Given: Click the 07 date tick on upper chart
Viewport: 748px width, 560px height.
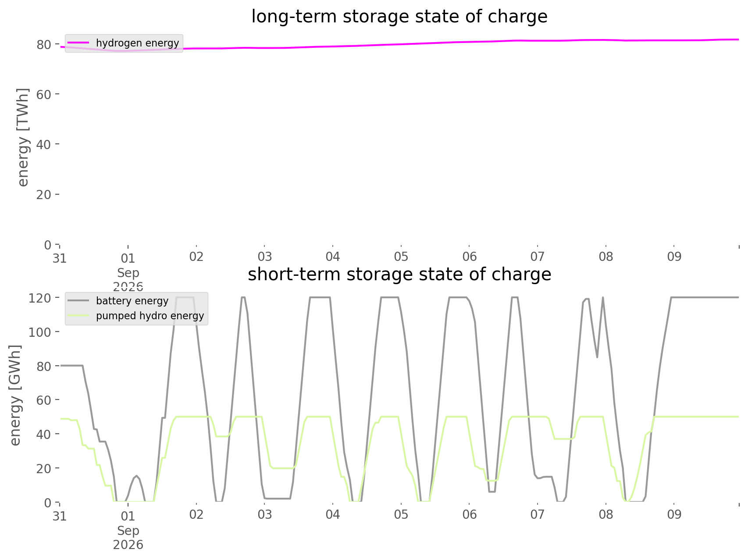Looking at the screenshot, I should pos(538,257).
